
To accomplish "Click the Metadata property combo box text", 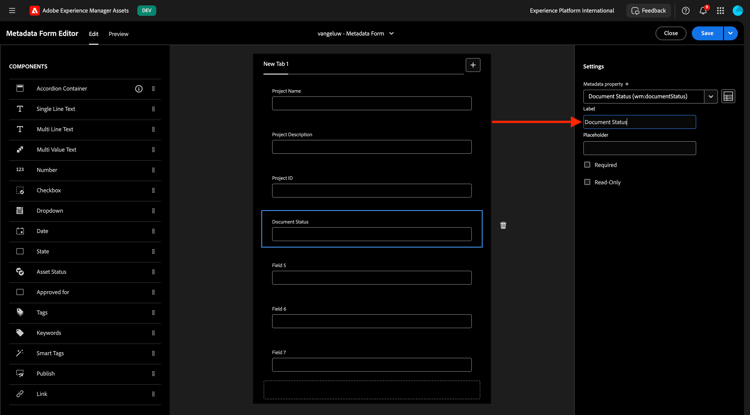I will point(644,96).
